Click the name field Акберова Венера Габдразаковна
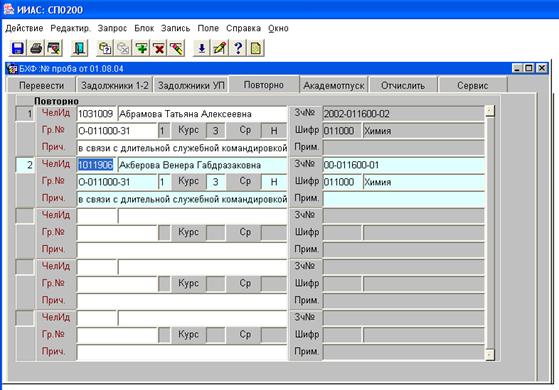Image resolution: width=559 pixels, height=390 pixels. tap(202, 165)
